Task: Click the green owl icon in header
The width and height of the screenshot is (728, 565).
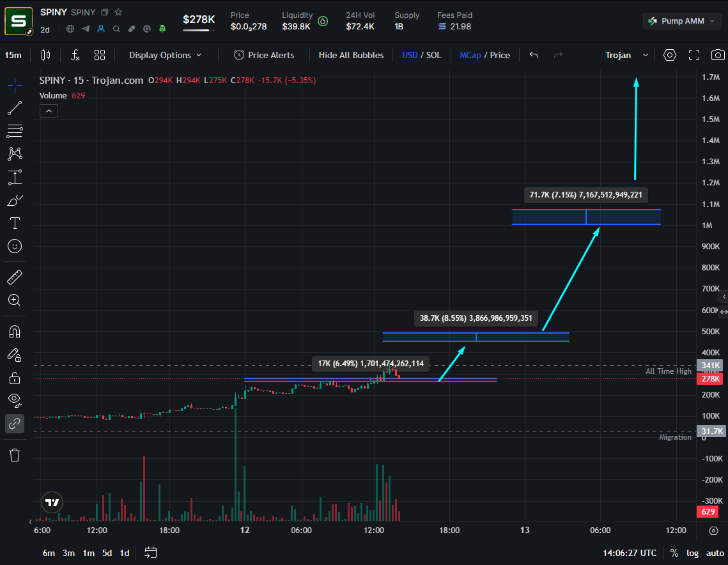Action: click(x=162, y=29)
